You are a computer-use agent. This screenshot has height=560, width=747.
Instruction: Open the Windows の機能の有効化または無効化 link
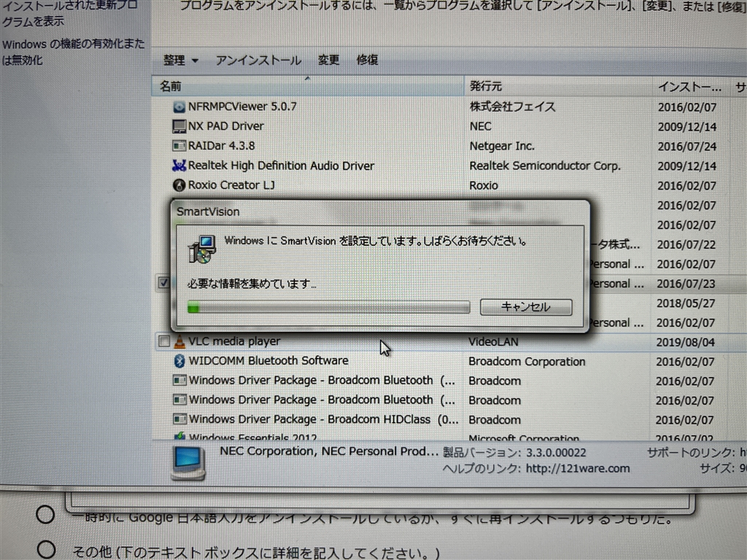pyautogui.click(x=74, y=52)
